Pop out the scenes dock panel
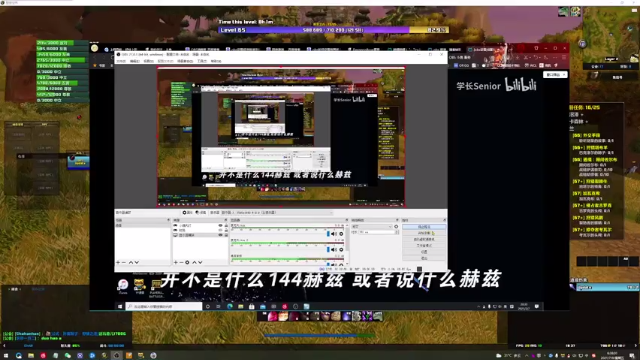640x360 pixels. 168,220
